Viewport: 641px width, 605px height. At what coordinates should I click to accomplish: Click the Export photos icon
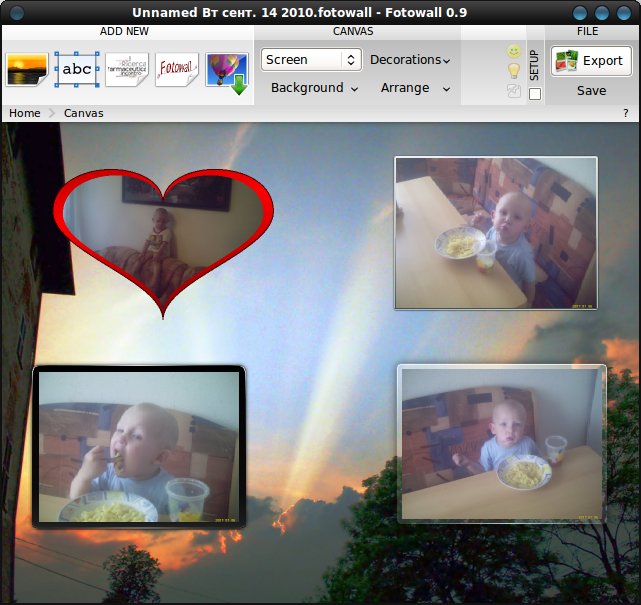[x=567, y=61]
